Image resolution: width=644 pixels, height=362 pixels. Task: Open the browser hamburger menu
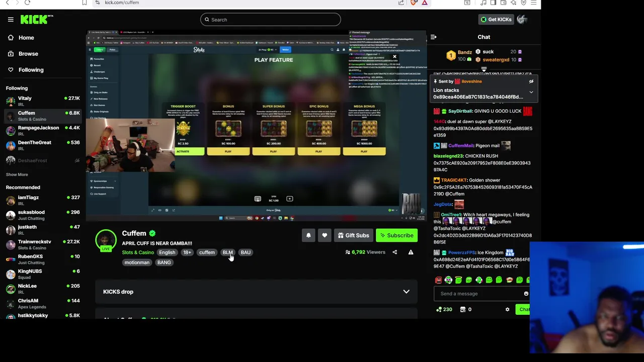coord(533,3)
